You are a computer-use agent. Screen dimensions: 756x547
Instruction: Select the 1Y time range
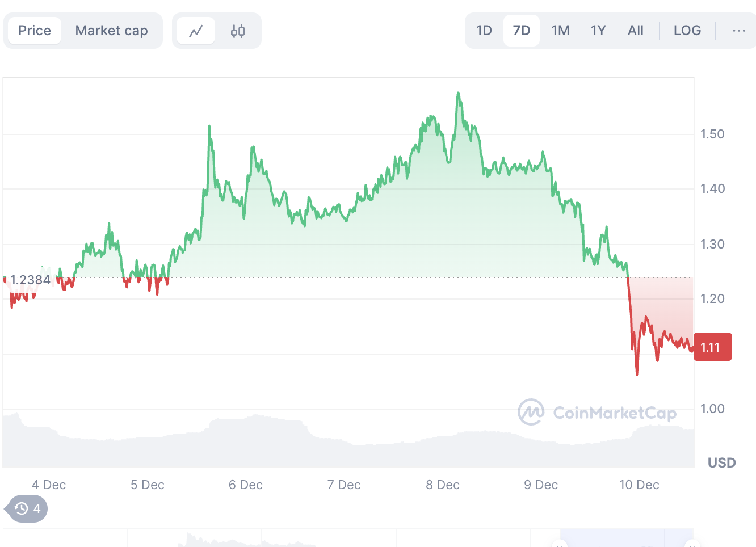coord(598,31)
